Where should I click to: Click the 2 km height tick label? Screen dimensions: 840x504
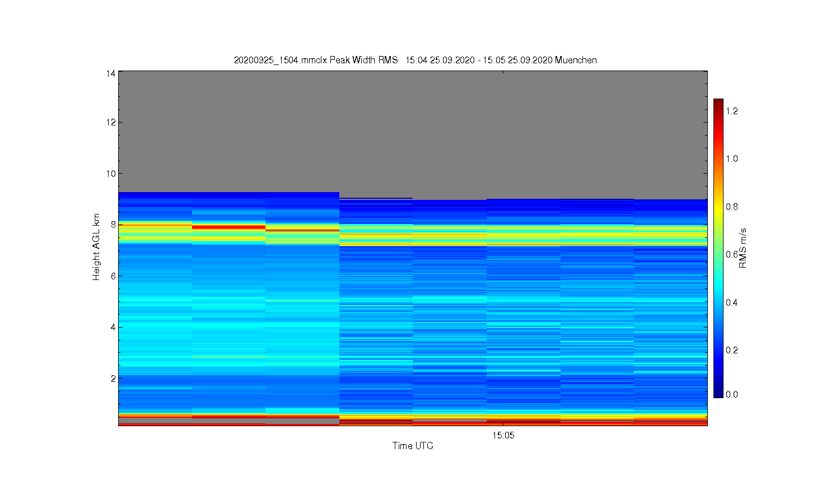[113, 378]
